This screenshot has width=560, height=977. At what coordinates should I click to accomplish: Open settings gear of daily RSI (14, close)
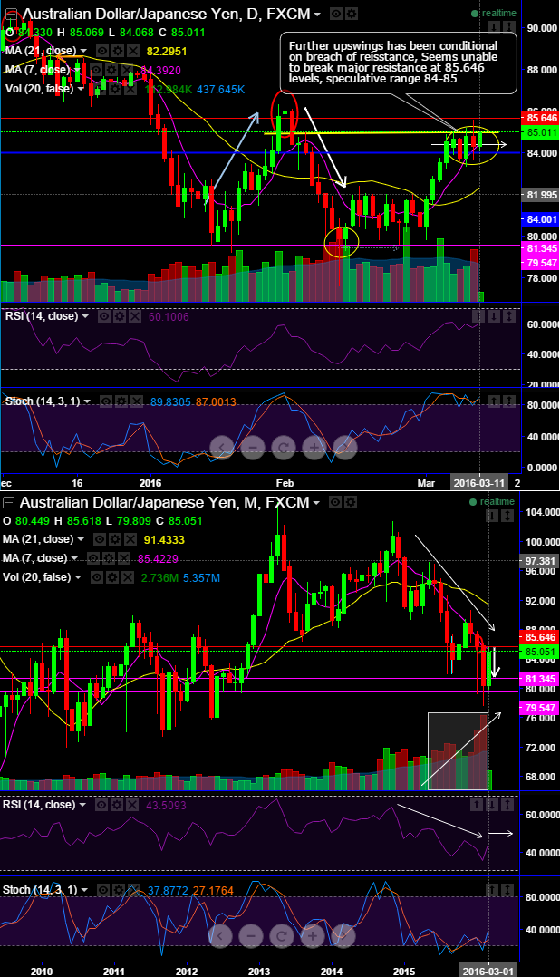click(119, 316)
